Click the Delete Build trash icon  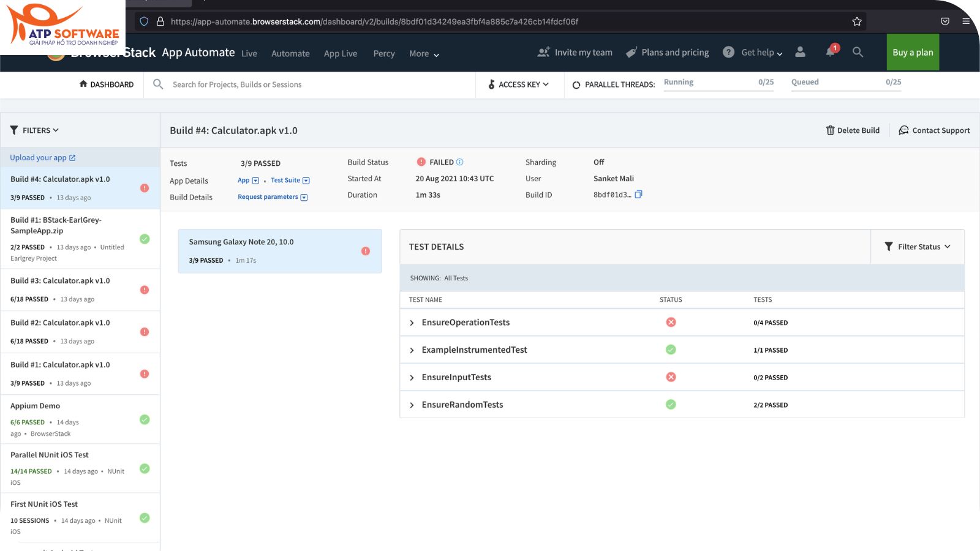[x=831, y=130]
